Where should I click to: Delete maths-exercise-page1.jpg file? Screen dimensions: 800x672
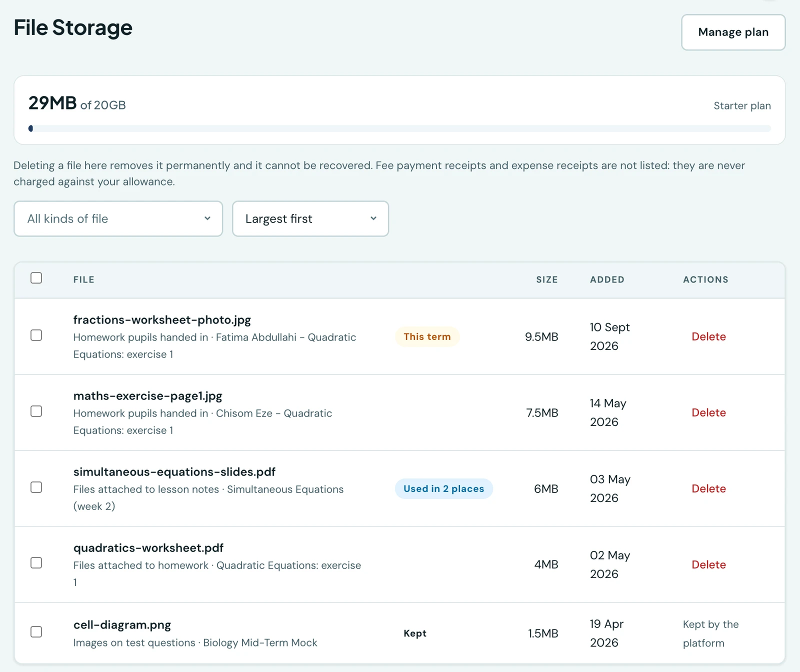click(708, 412)
